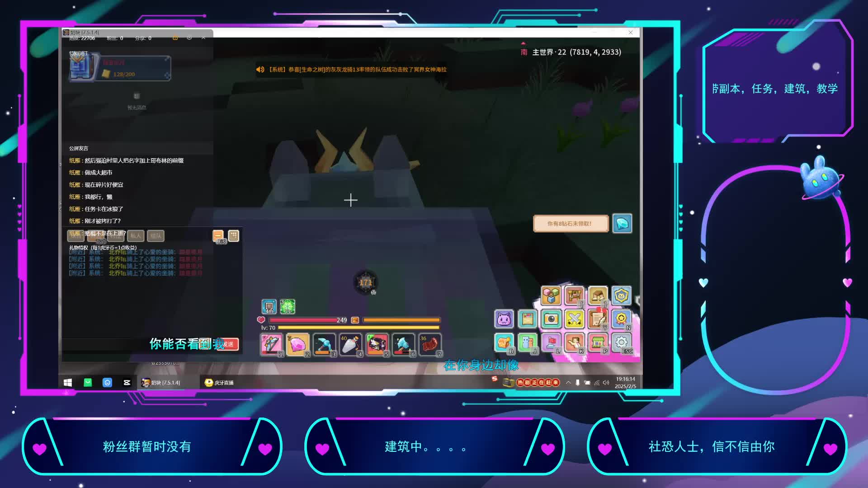Select hotbar slot 2 pink gem
Viewport: 868px width, 488px height.
point(297,345)
